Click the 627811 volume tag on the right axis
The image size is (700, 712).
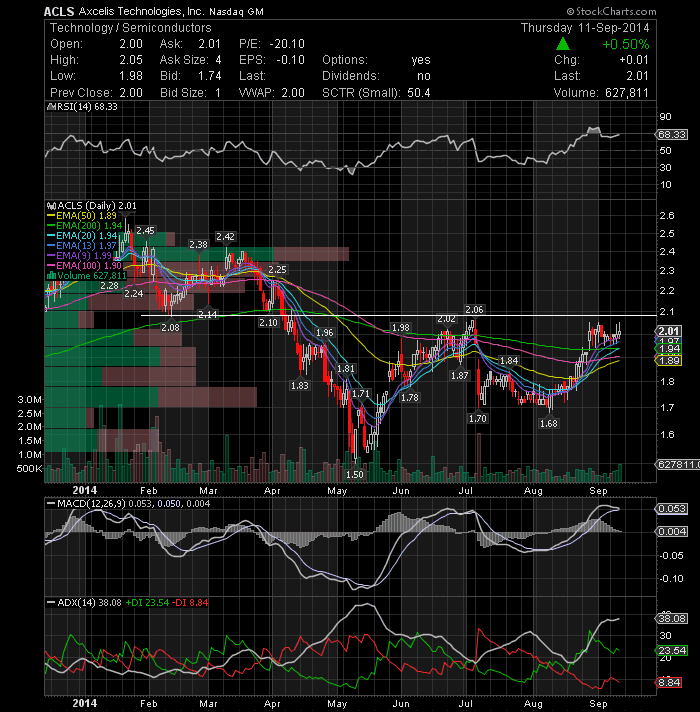coord(678,465)
